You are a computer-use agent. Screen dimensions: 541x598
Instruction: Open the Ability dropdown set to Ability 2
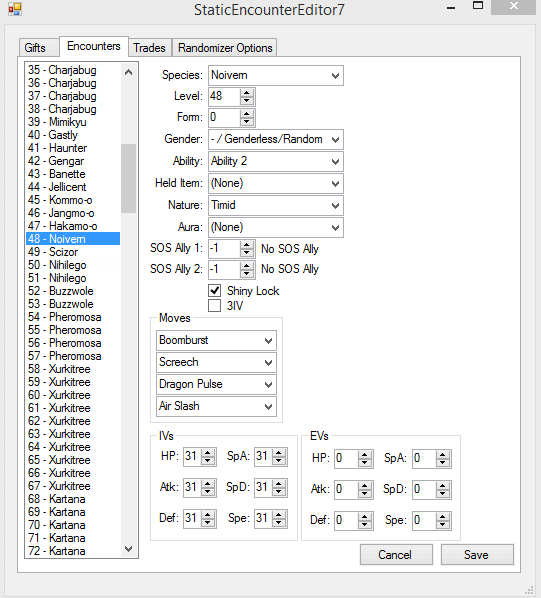(276, 161)
